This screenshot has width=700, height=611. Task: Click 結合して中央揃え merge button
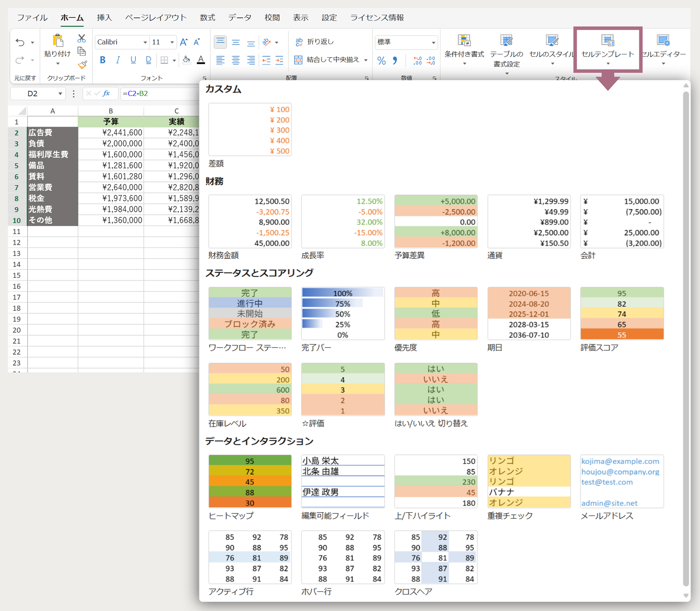327,60
